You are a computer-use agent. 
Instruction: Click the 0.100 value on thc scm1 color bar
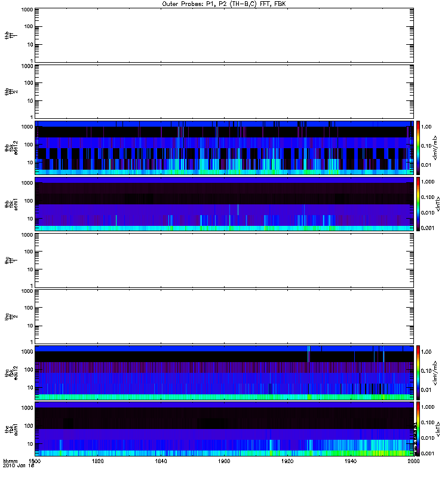(x=428, y=422)
